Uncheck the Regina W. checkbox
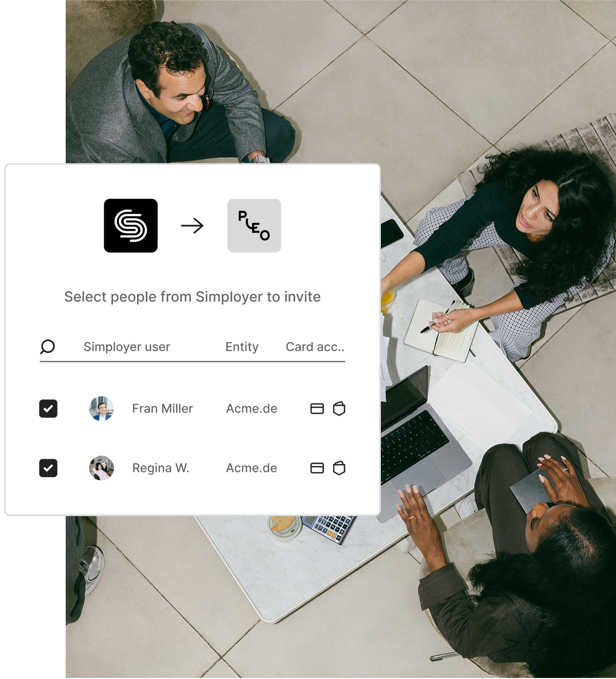Viewport: 616px width, 679px height. 48,468
